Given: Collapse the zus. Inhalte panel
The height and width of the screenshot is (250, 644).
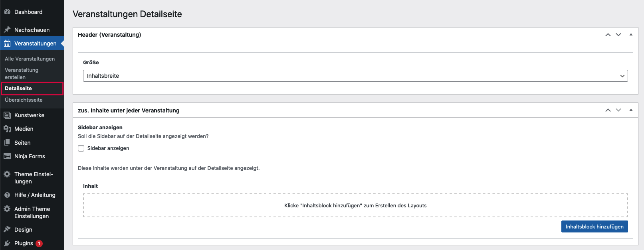Looking at the screenshot, I should (631, 110).
